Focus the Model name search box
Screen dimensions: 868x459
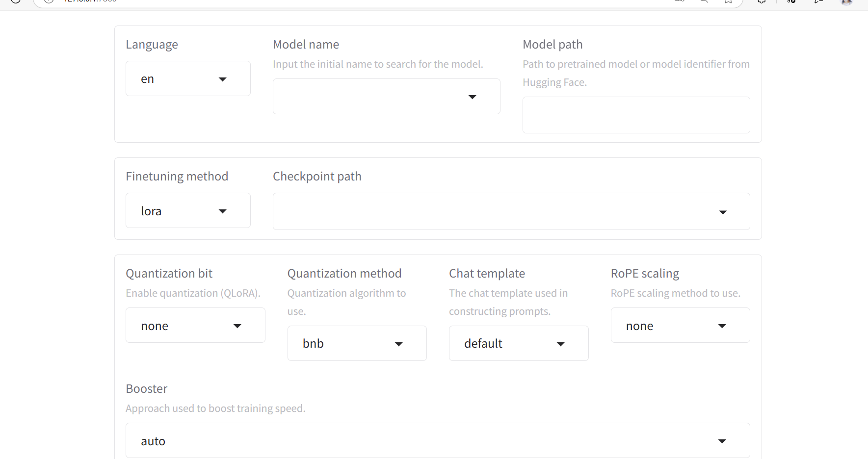(x=368, y=97)
